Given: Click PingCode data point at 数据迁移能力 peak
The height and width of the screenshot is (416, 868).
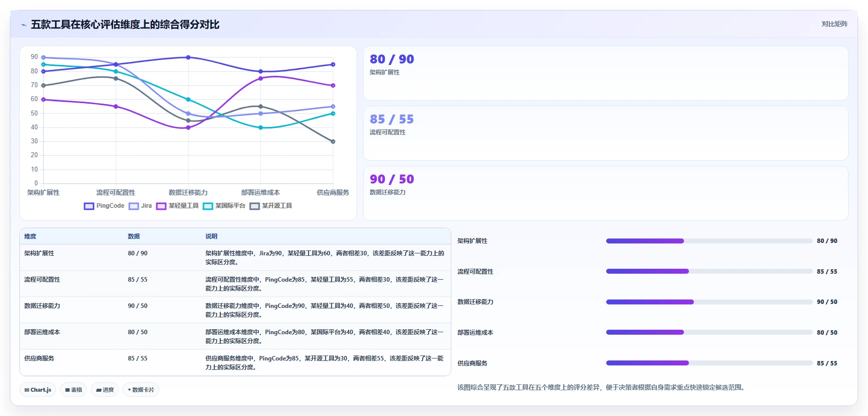Looking at the screenshot, I should point(188,58).
